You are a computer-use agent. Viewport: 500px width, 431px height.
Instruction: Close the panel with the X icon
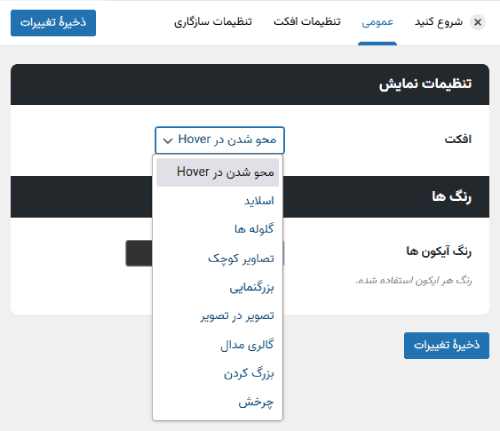coord(477,22)
